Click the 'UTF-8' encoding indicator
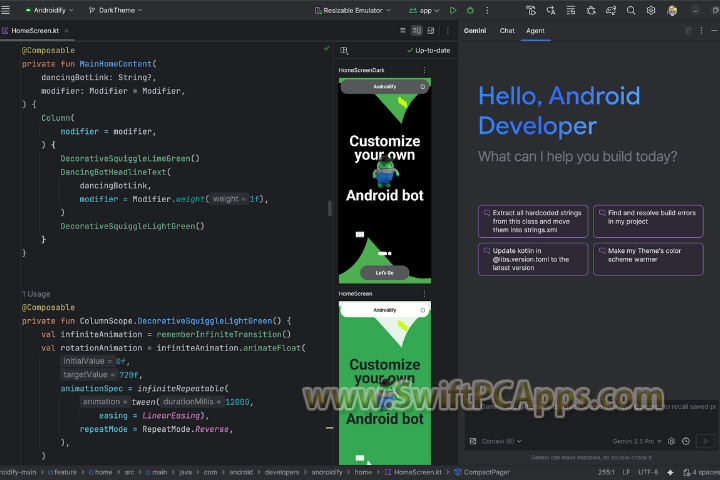Image resolution: width=720 pixels, height=480 pixels. 648,472
